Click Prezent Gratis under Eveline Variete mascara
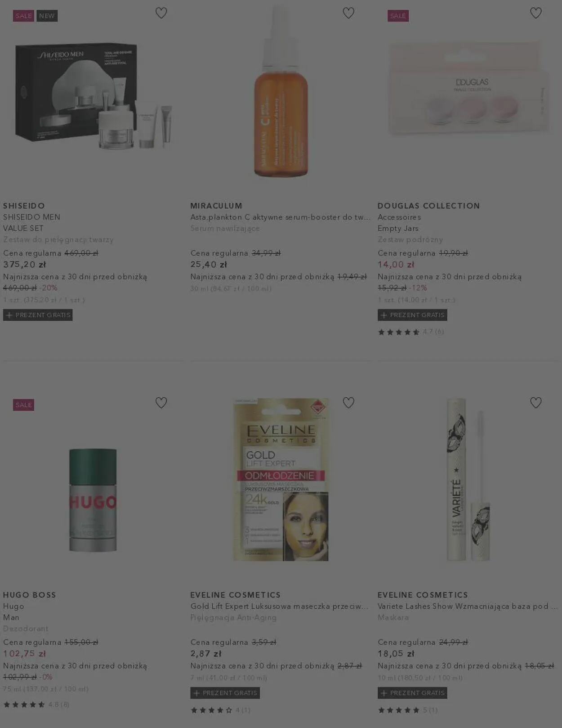562x728 pixels. click(412, 693)
